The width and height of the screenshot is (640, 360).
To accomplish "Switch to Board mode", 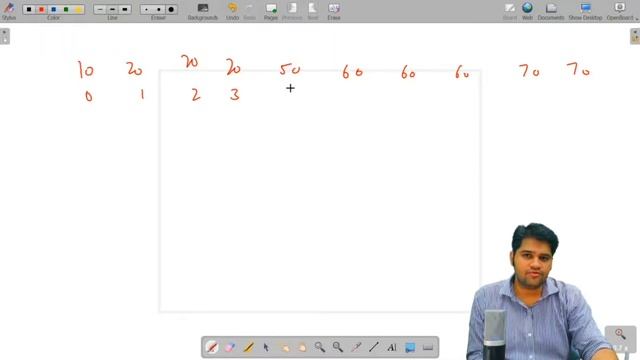I will coord(509,11).
